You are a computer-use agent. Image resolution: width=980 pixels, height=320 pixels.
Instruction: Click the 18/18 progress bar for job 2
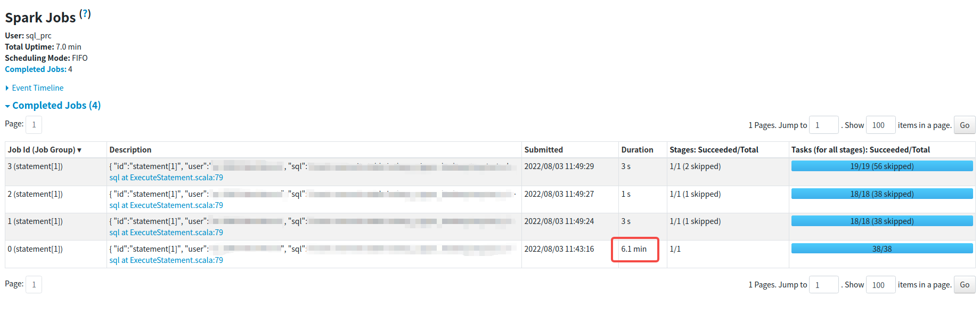click(x=882, y=194)
